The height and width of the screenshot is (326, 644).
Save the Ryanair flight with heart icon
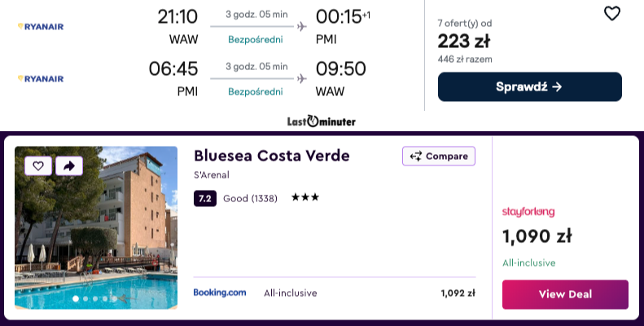click(x=611, y=14)
